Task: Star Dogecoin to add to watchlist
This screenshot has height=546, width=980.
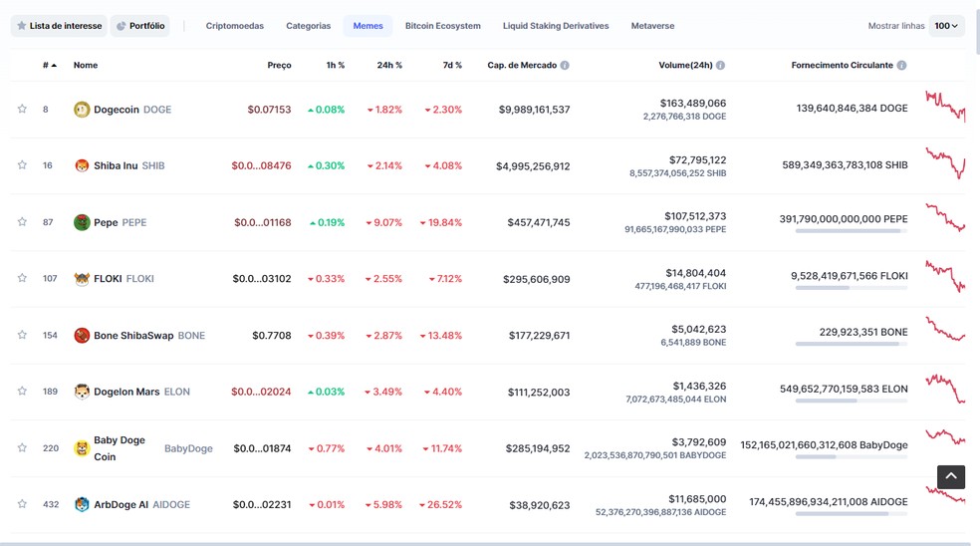Action: coord(22,109)
